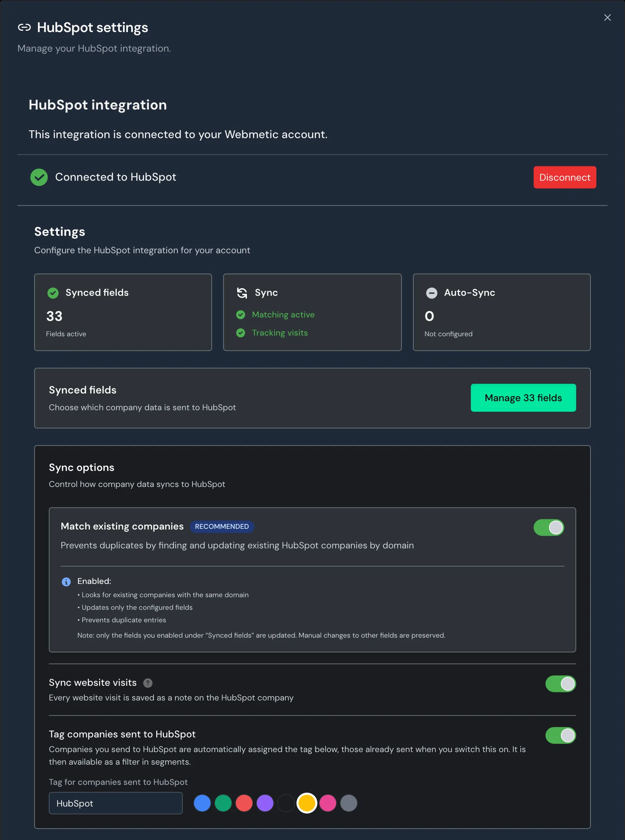This screenshot has width=625, height=840.
Task: Choose the gray tag color
Action: [349, 803]
